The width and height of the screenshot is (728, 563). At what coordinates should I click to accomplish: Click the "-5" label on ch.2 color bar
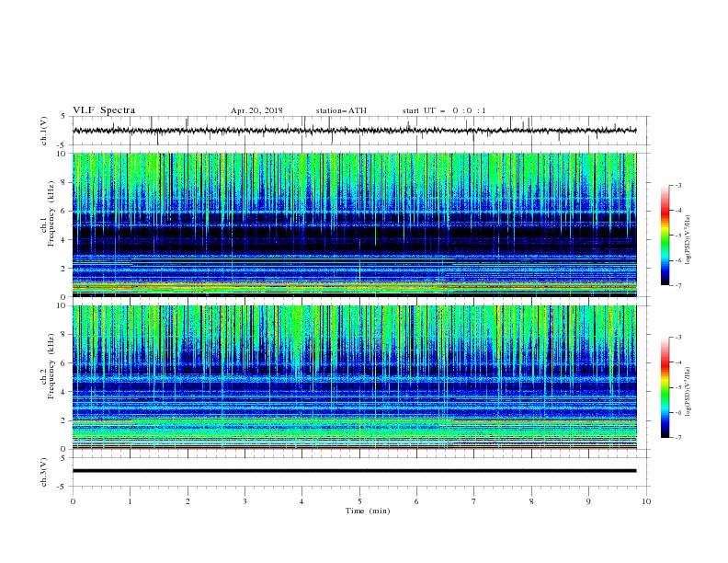pyautogui.click(x=677, y=387)
